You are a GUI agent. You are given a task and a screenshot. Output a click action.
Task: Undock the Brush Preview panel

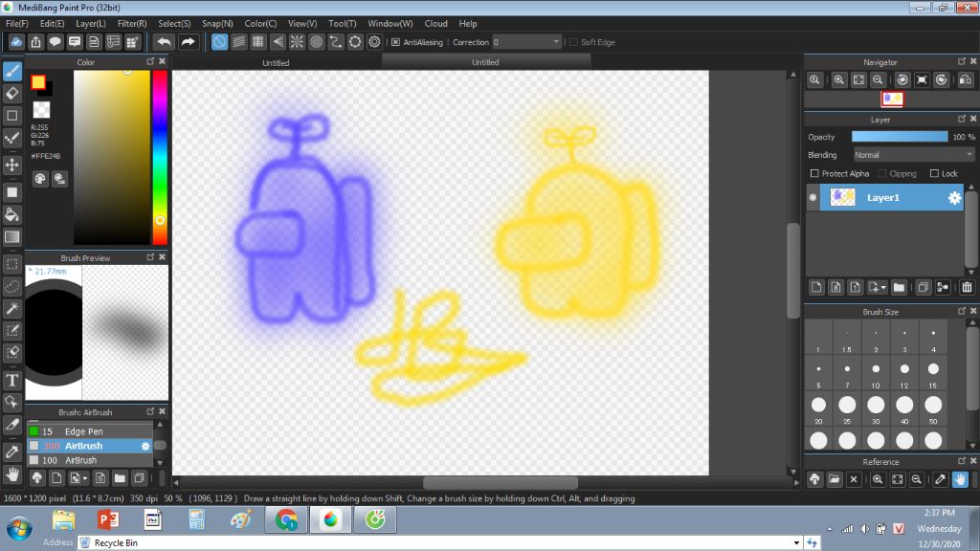(150, 257)
